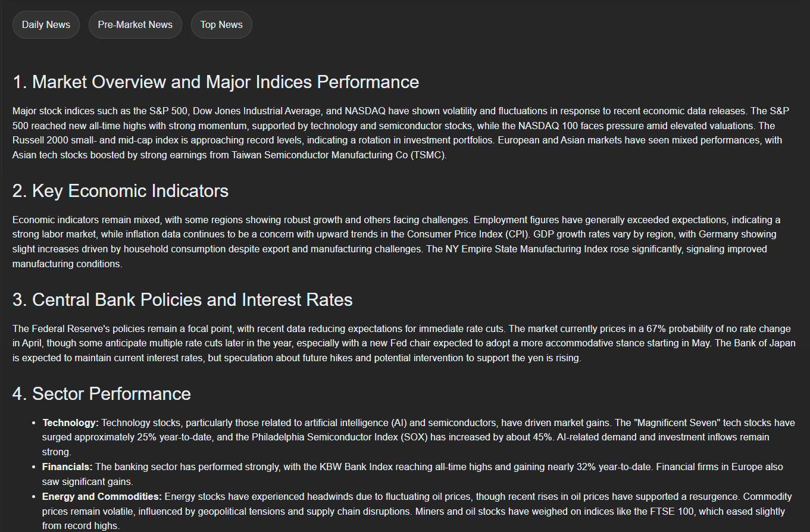Select the Top News tab
810x532 pixels.
221,24
